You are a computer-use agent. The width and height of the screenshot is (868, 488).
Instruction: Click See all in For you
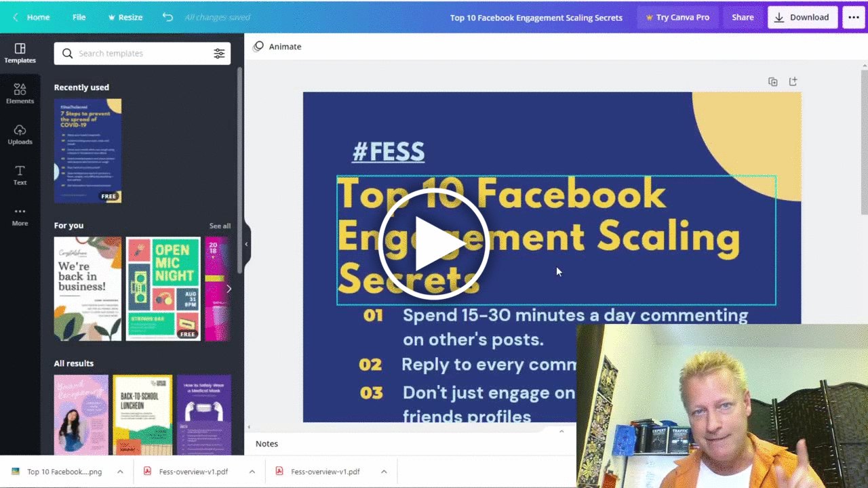click(220, 226)
